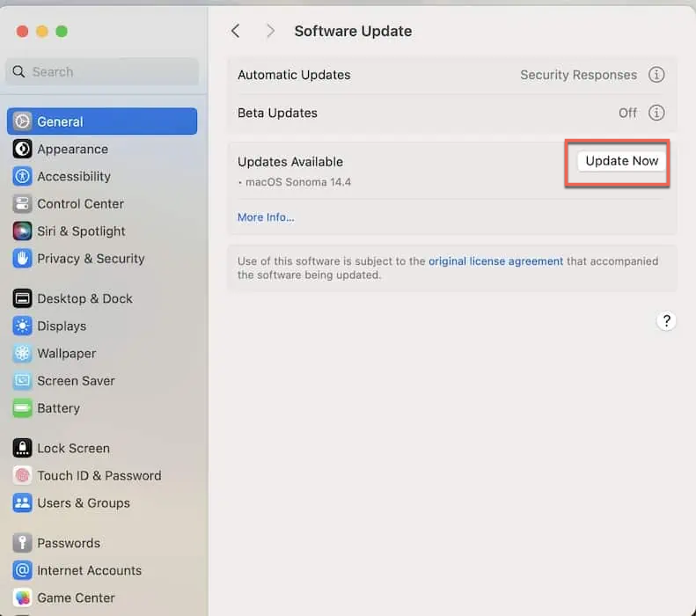The height and width of the screenshot is (616, 696).
Task: Click the Software Update title
Action: coord(353,31)
